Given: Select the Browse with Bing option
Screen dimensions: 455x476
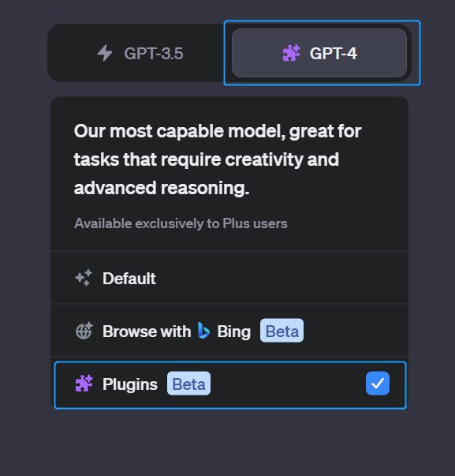Looking at the screenshot, I should click(x=229, y=331).
